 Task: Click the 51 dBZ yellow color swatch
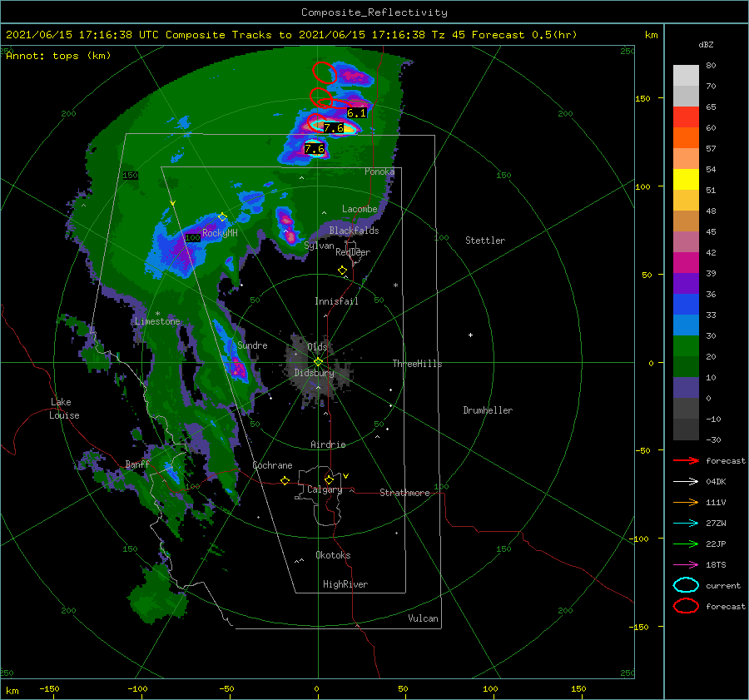pyautogui.click(x=686, y=179)
